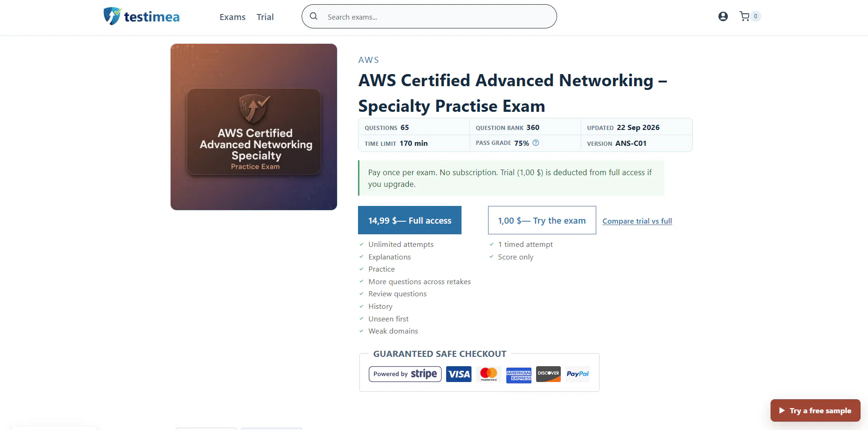Viewport: 868px width, 430px height.
Task: Click the updated date '22 Sep 2026'
Action: [x=638, y=128]
